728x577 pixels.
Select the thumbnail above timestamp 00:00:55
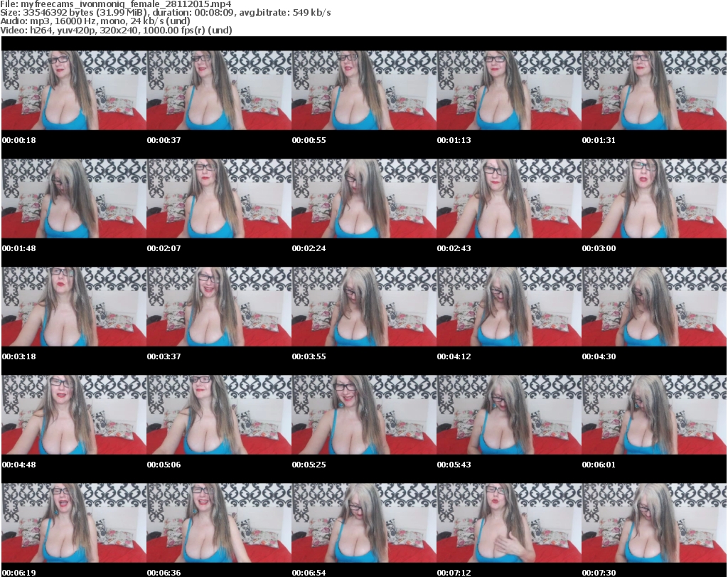[364, 90]
